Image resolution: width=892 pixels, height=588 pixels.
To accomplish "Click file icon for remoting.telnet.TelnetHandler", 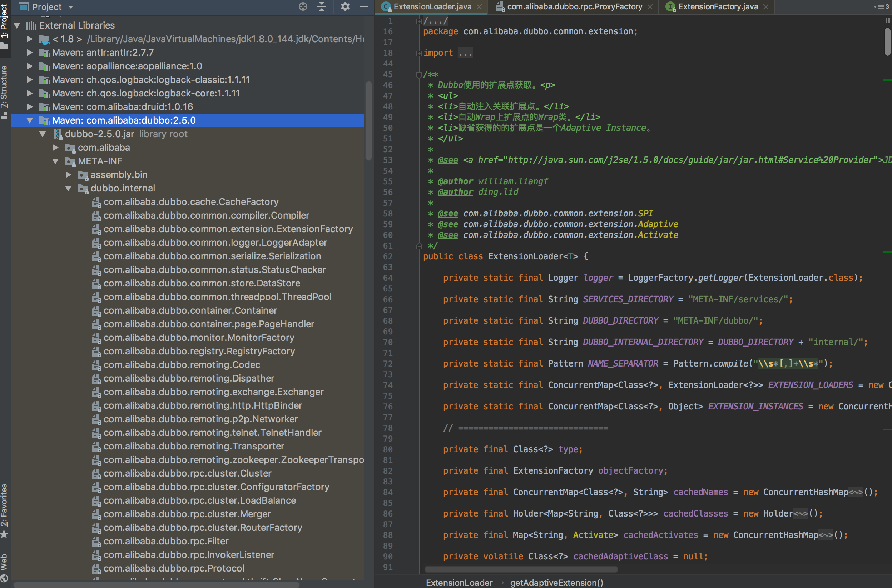I will pos(96,433).
